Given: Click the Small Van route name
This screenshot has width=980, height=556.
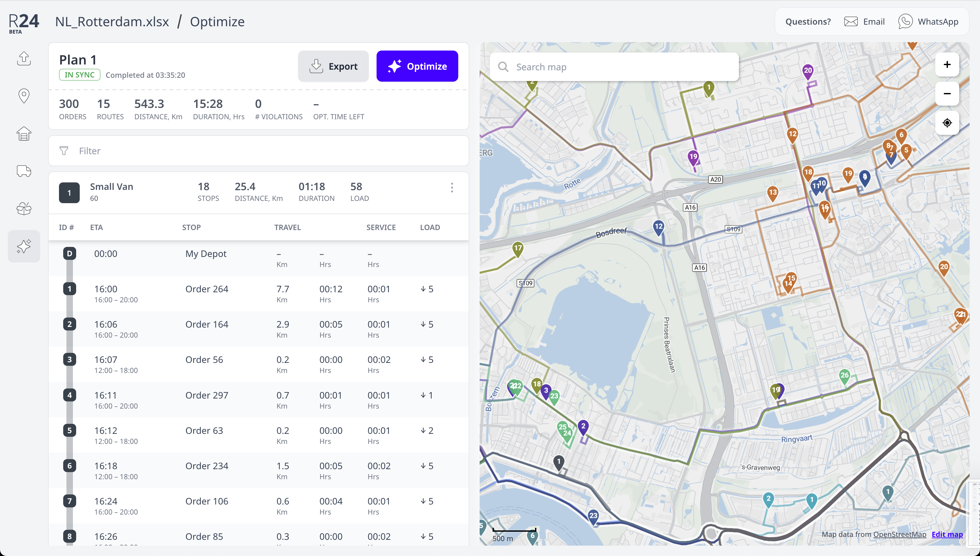Looking at the screenshot, I should click(x=111, y=187).
